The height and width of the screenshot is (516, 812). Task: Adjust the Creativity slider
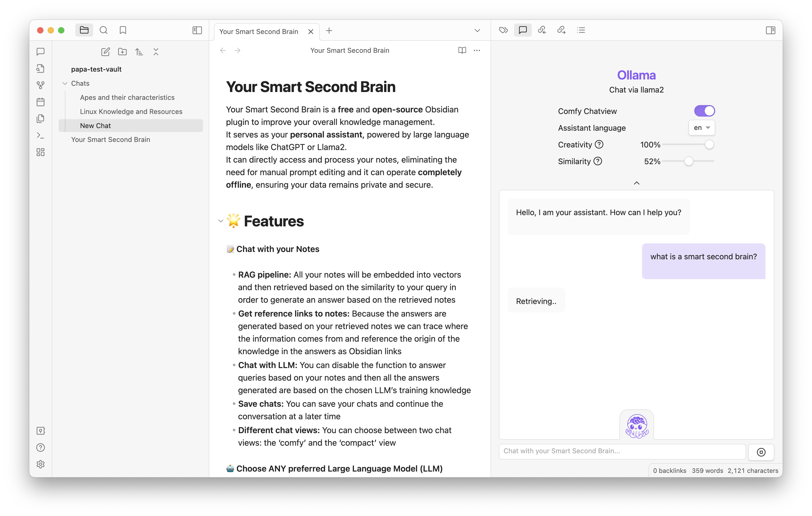pyautogui.click(x=688, y=145)
